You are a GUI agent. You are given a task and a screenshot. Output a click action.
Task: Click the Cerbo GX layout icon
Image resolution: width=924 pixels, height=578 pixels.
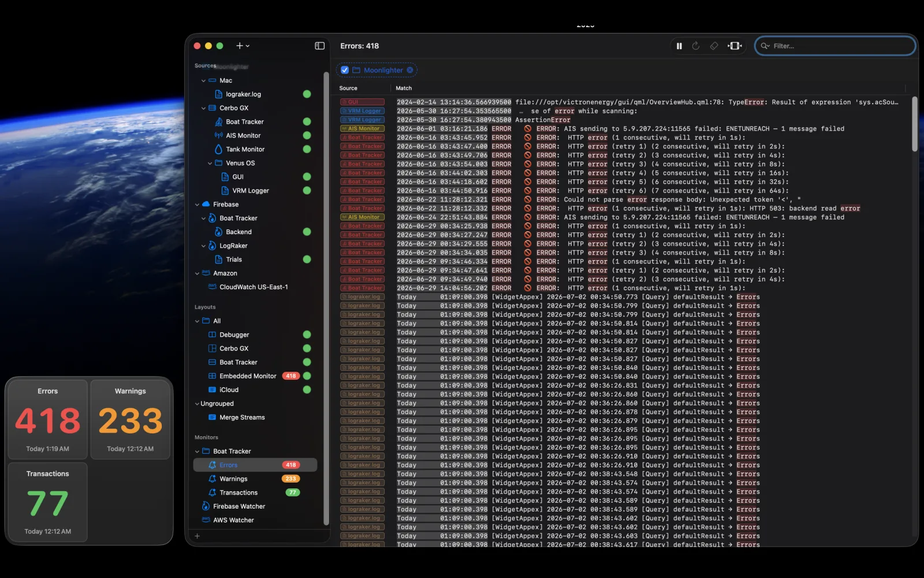click(212, 349)
